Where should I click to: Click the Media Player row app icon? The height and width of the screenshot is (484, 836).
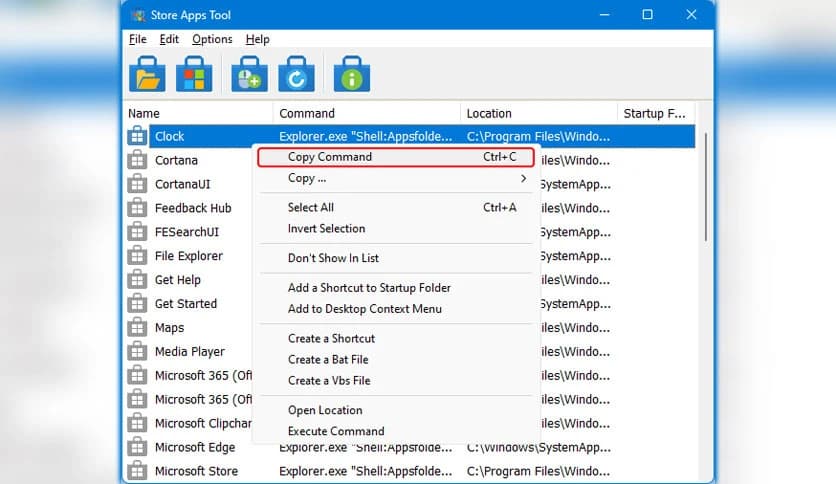(137, 351)
